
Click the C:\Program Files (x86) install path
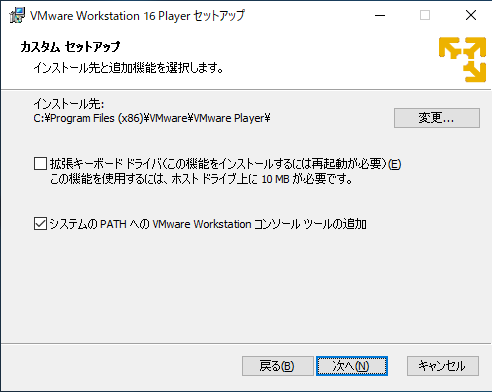click(x=152, y=118)
